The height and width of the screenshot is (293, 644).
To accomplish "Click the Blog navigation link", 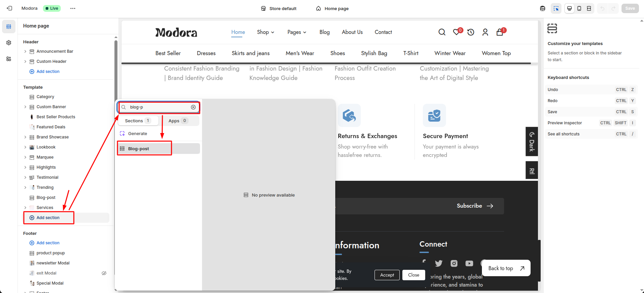I will pos(325,32).
